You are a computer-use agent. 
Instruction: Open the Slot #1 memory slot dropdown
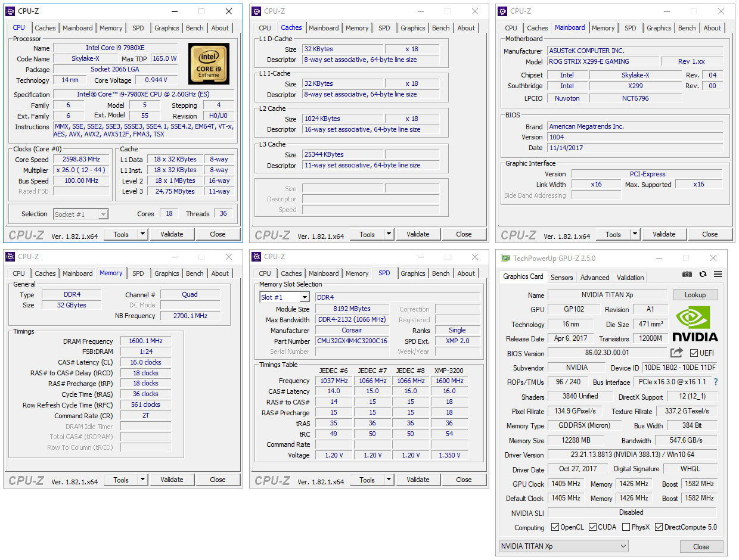pyautogui.click(x=285, y=297)
